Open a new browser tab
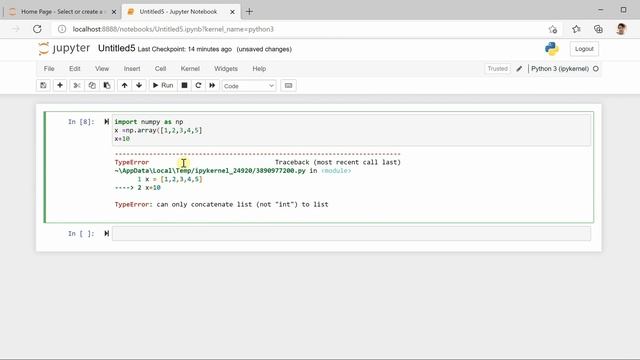The height and width of the screenshot is (360, 640). tap(249, 11)
